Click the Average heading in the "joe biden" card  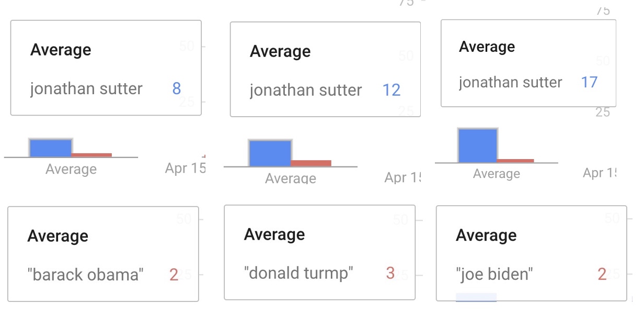tap(486, 235)
